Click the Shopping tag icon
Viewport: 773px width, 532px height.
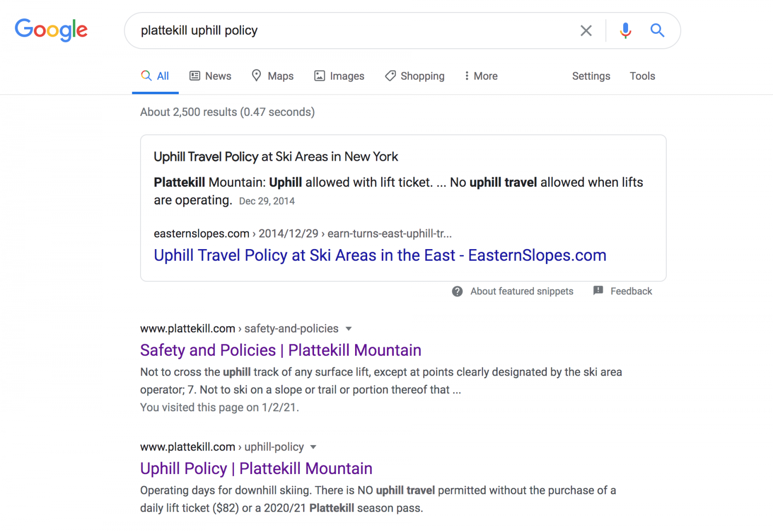pyautogui.click(x=390, y=76)
